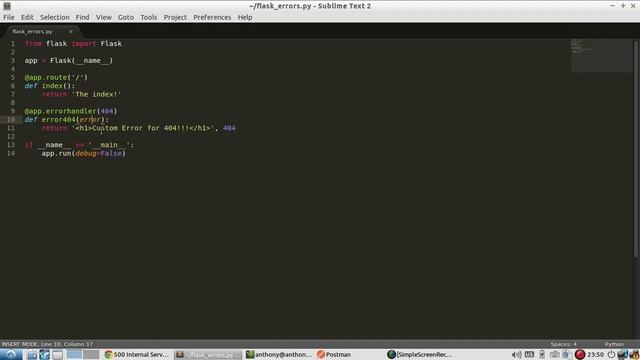The image size is (640, 360).
Task: Click on "return 'The index!'" line
Action: tap(82, 94)
